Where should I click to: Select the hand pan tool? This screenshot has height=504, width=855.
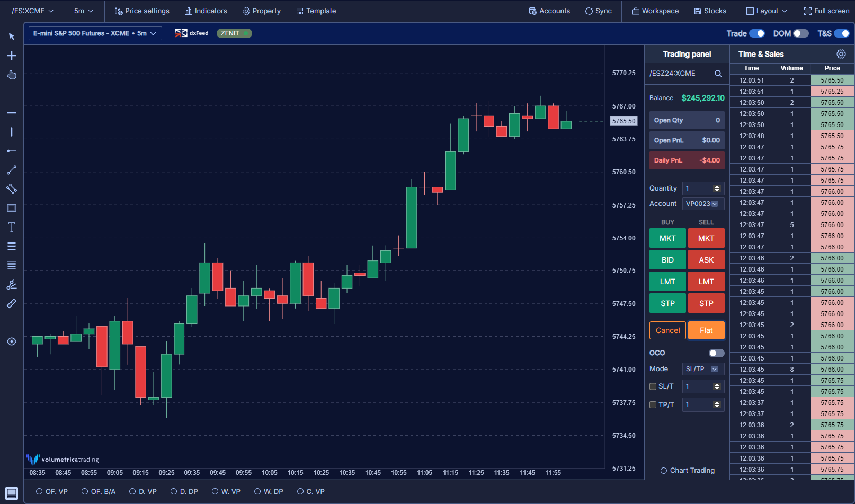(12, 75)
